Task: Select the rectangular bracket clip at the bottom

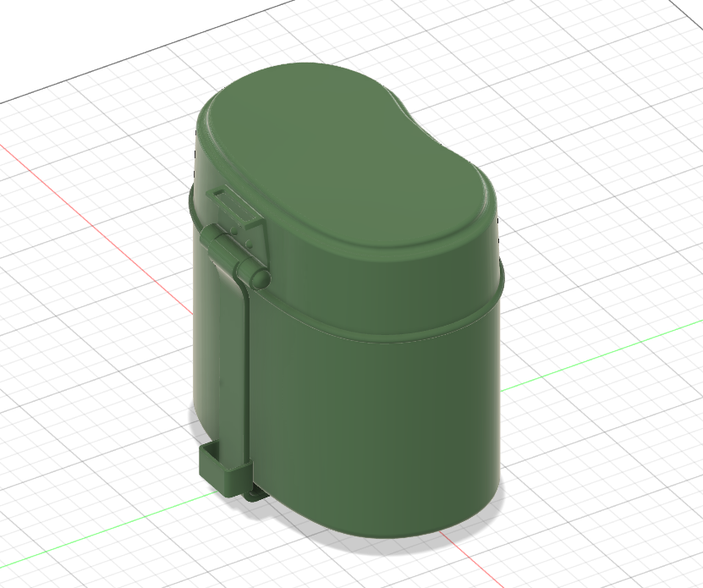Action: tap(227, 471)
